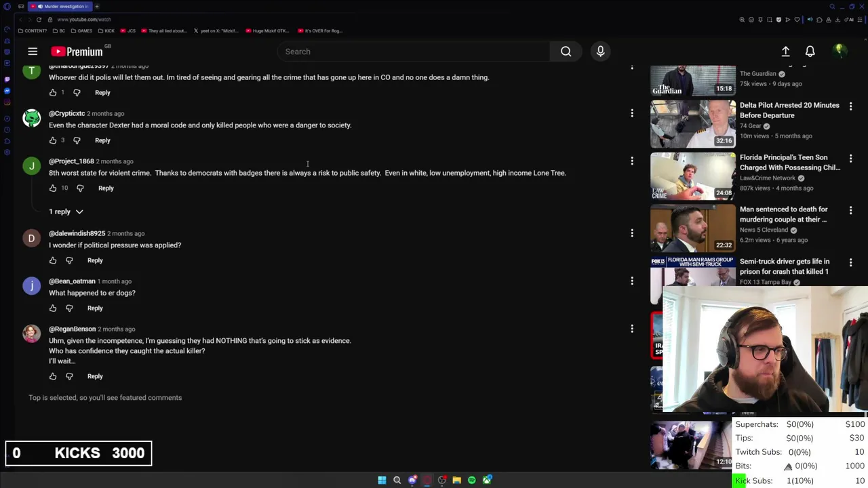Open 'They all lied about...' bookmark
The height and width of the screenshot is (488, 868).
pos(163,30)
